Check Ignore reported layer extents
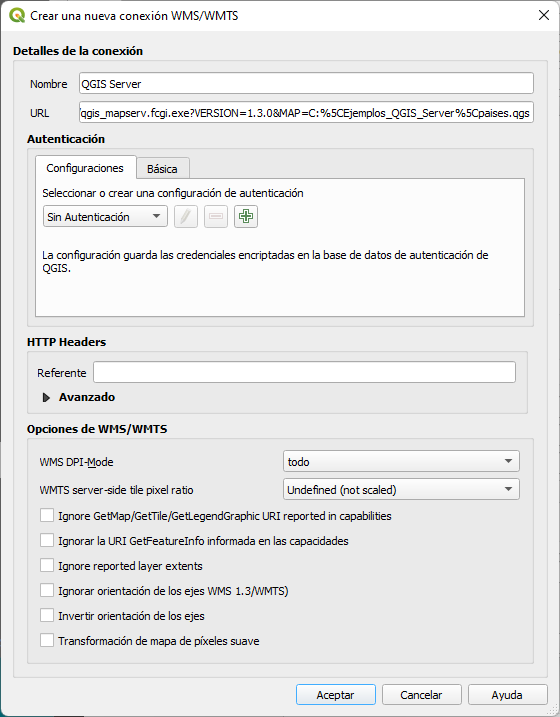560x717 pixels. [47, 566]
